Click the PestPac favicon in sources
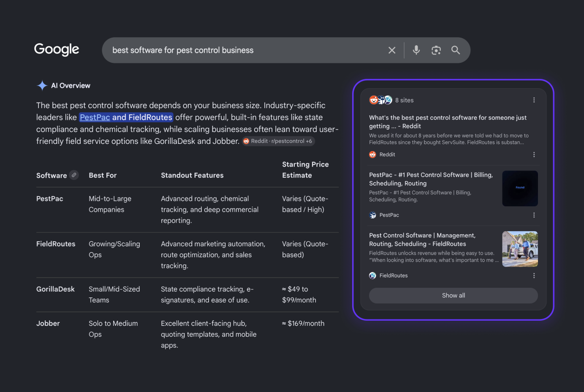This screenshot has height=392, width=584. (372, 215)
